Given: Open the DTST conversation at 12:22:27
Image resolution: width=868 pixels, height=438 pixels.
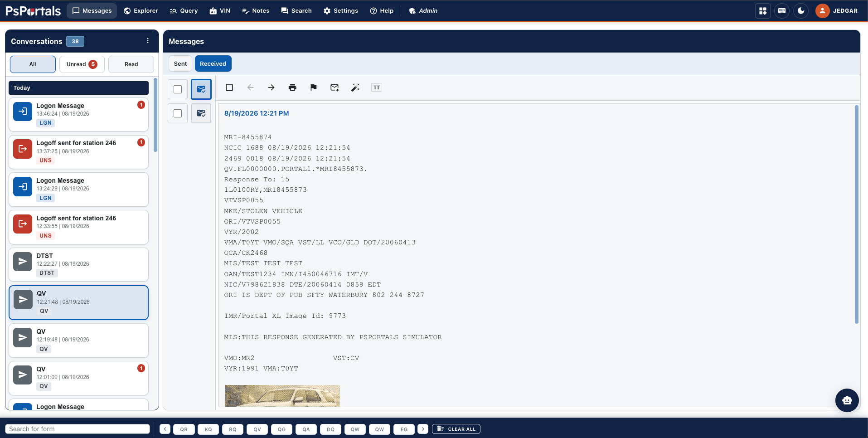Looking at the screenshot, I should tap(78, 265).
